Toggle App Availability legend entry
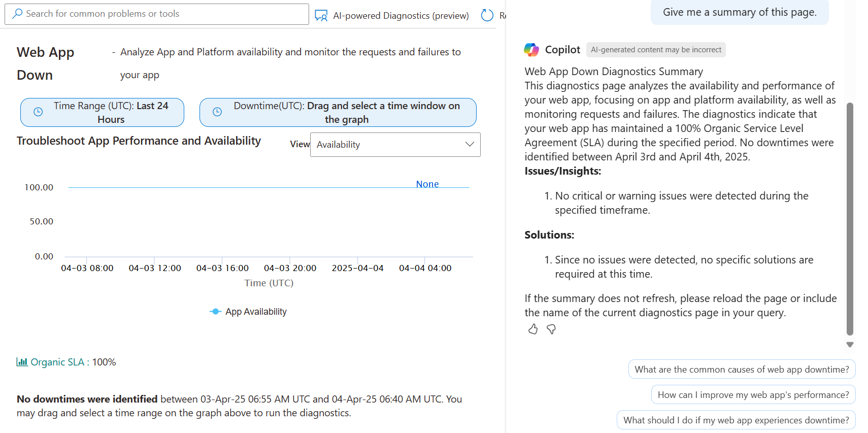Screen dimensions: 868x433 coord(248,312)
